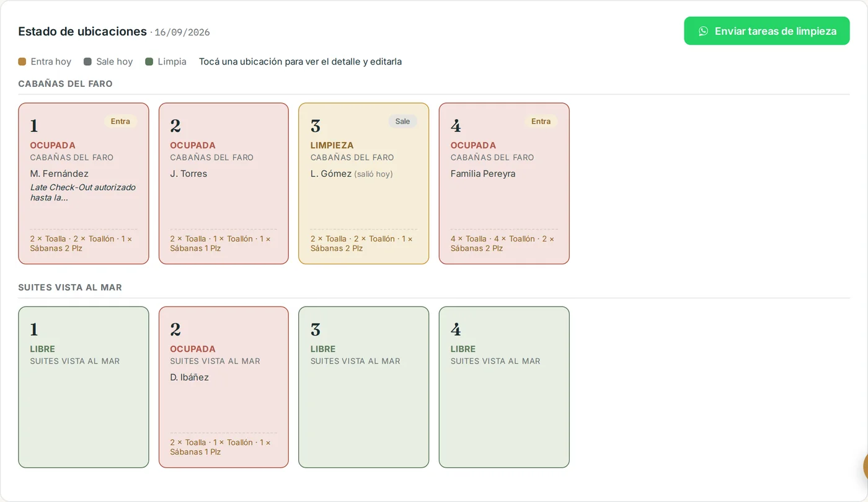Viewport: 868px width, 502px height.
Task: Click the Entra hoy legend color swatch
Action: [22, 61]
